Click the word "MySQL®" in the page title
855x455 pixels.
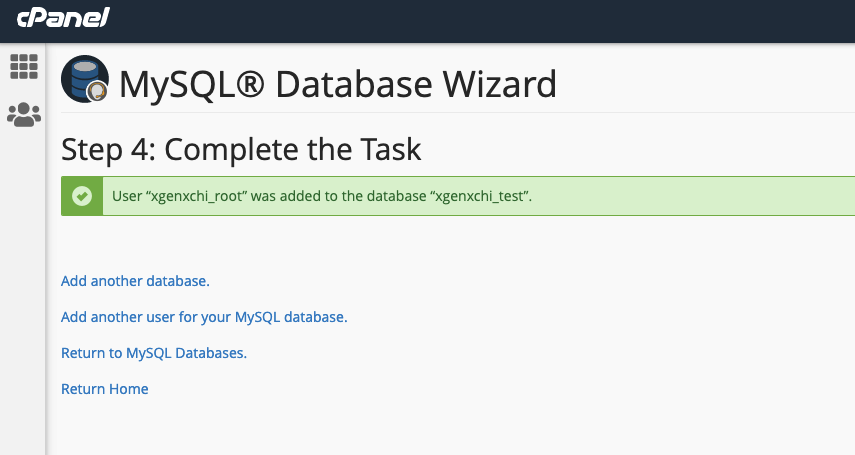pyautogui.click(x=192, y=86)
